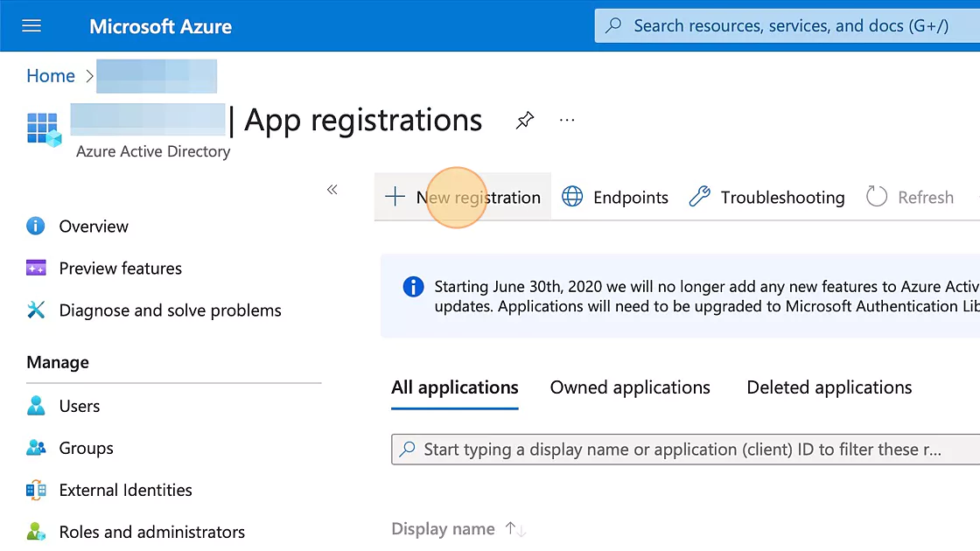Click the display name filter field
The height and width of the screenshot is (551, 980).
681,449
